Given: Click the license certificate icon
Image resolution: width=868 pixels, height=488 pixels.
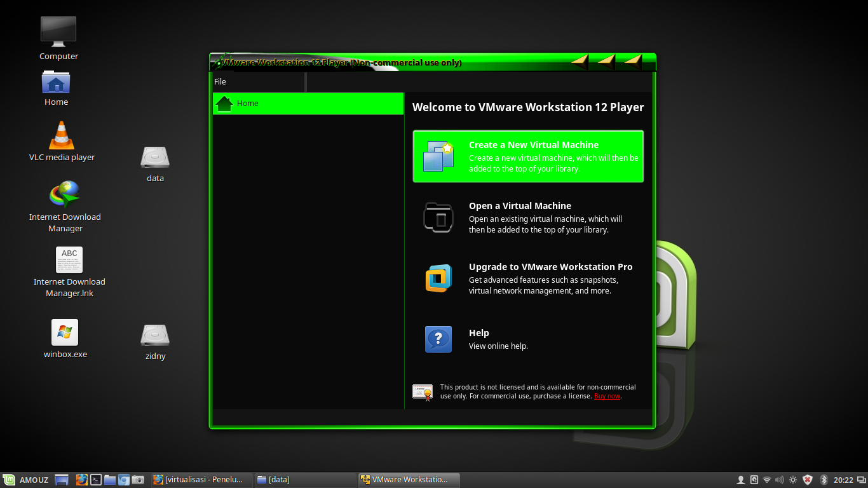Looking at the screenshot, I should point(423,391).
